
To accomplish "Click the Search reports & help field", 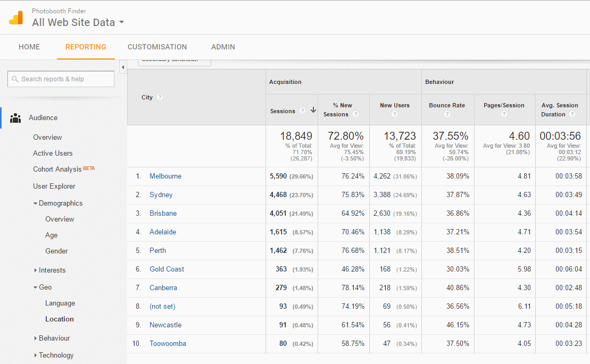I will click(61, 79).
